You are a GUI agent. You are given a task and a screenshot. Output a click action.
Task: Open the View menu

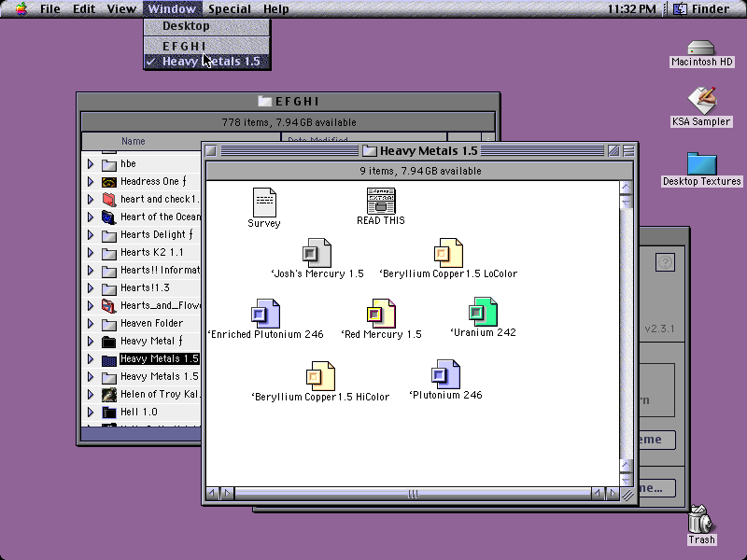click(121, 8)
